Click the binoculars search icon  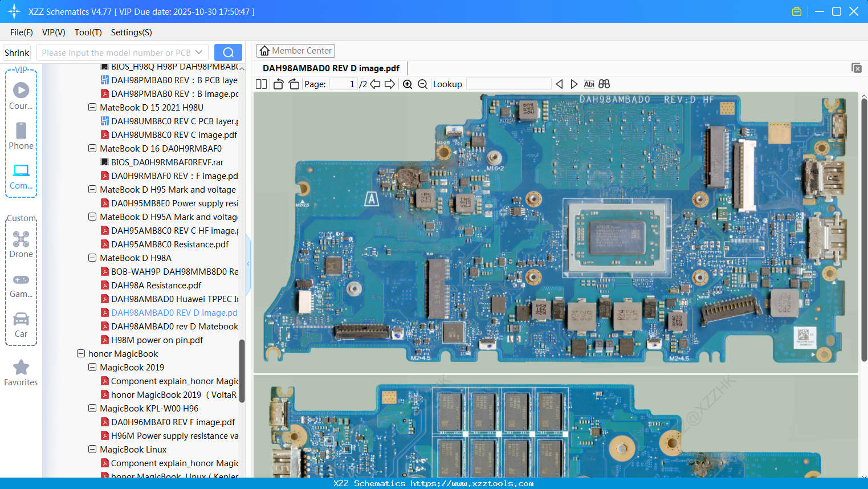tap(604, 84)
